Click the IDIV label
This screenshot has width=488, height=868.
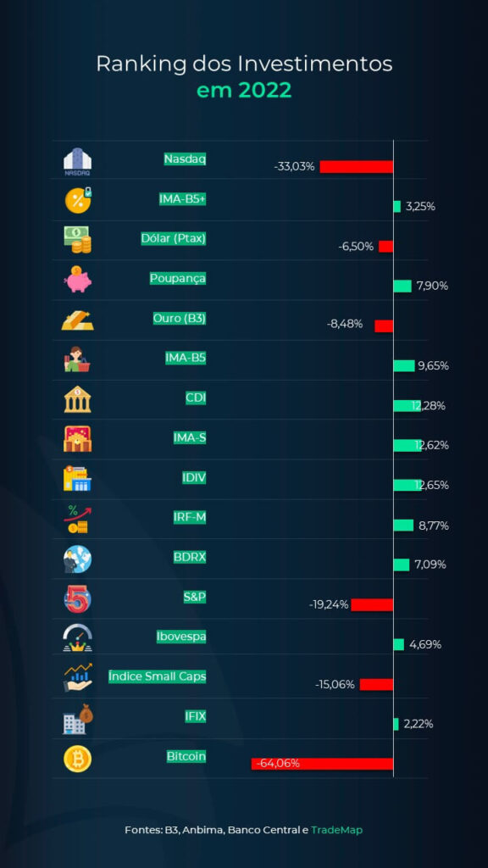(x=194, y=478)
